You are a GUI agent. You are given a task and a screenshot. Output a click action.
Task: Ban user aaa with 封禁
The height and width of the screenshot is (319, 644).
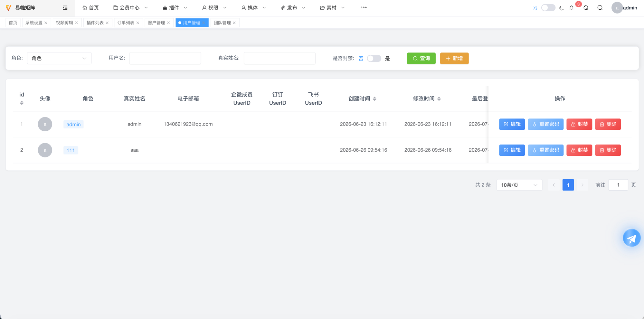[x=579, y=150]
